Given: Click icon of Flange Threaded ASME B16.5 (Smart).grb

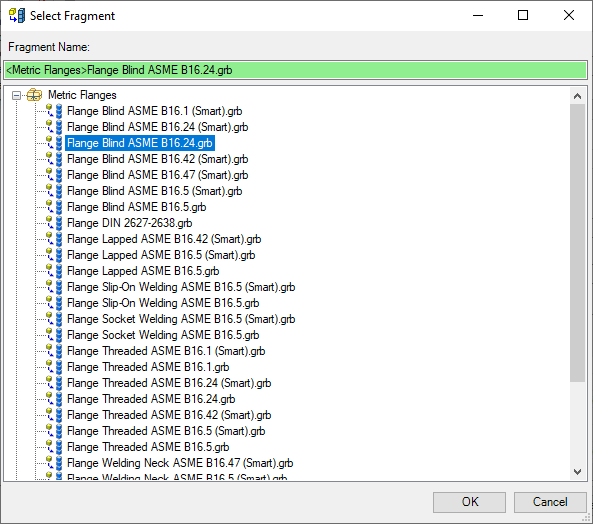Looking at the screenshot, I should [54, 431].
